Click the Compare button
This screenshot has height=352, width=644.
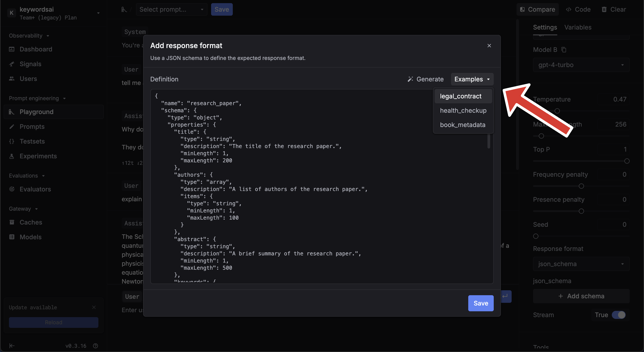tap(538, 9)
